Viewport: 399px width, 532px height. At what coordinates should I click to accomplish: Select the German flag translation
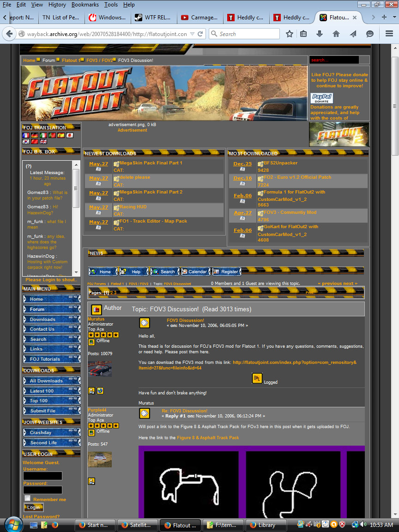coord(35,135)
